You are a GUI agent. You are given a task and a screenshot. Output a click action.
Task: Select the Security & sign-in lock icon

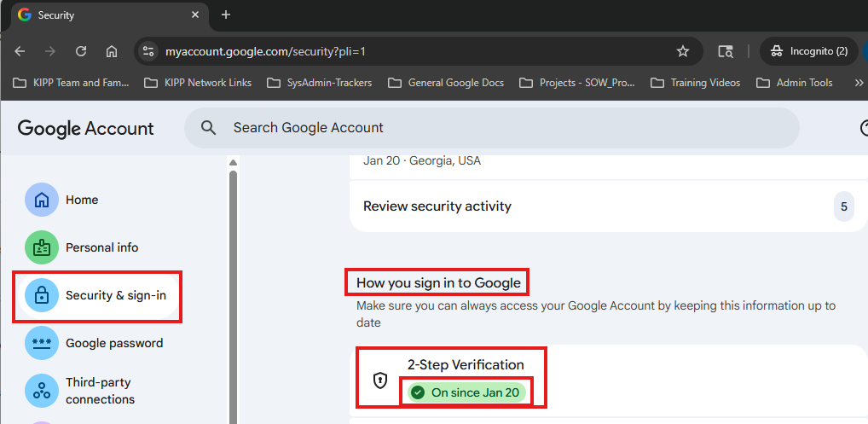[x=42, y=296]
